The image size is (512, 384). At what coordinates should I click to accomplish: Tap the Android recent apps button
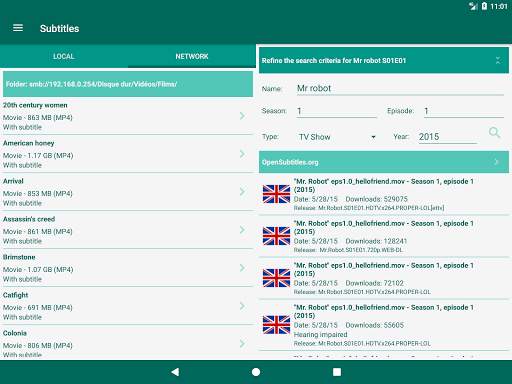click(x=337, y=372)
